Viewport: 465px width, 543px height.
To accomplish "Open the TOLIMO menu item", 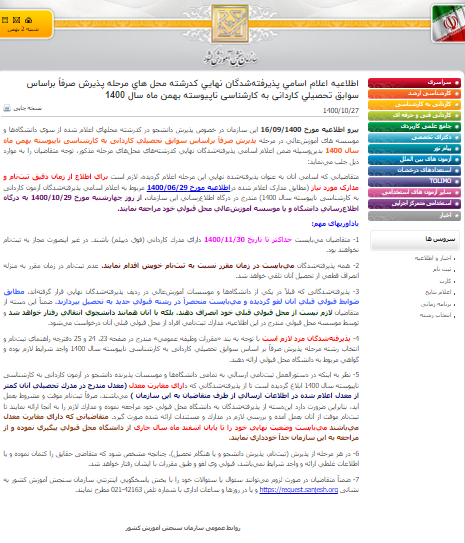I will point(414,181).
